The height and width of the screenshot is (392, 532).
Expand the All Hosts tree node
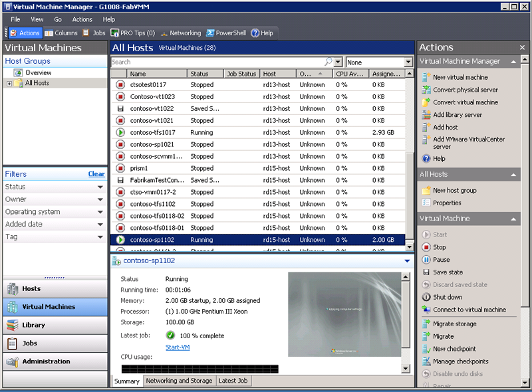point(9,84)
